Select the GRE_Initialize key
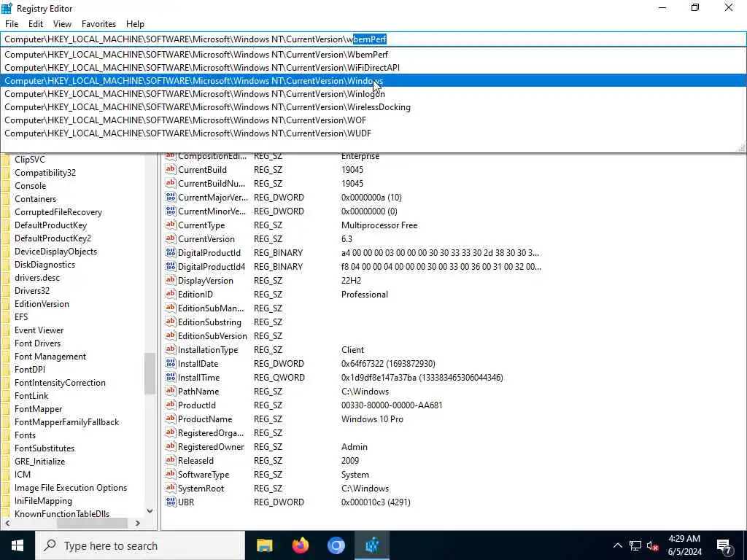747x560 pixels. [39, 462]
